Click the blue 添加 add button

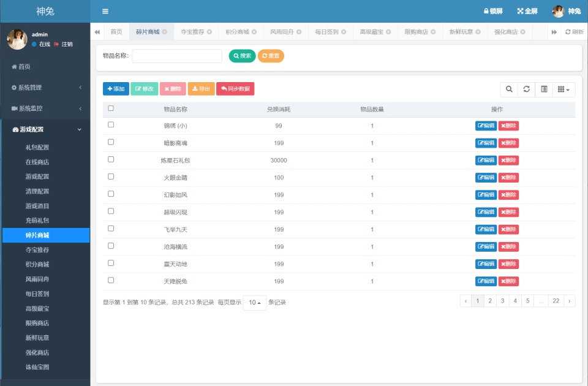tap(116, 89)
